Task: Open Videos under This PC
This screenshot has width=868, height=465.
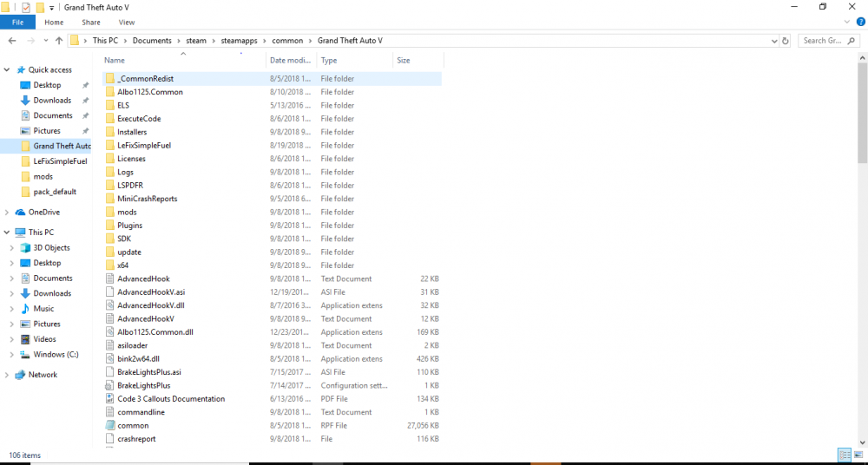Action: pos(44,339)
